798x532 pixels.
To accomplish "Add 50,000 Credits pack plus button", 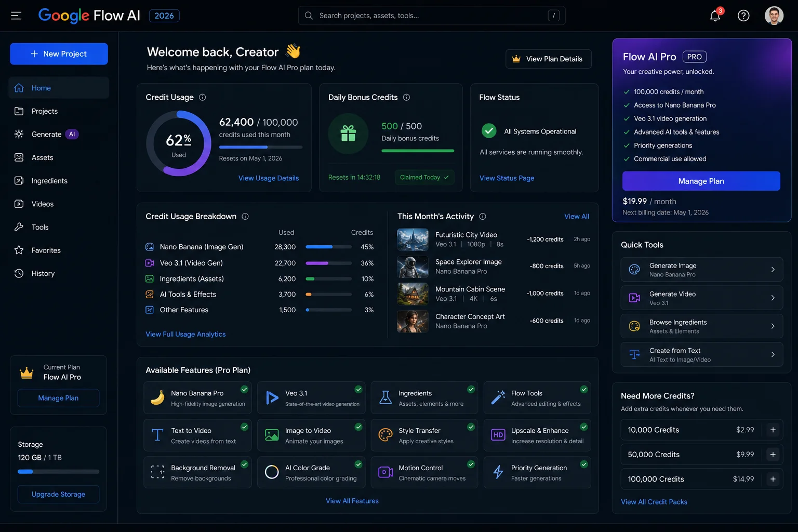I will click(773, 455).
